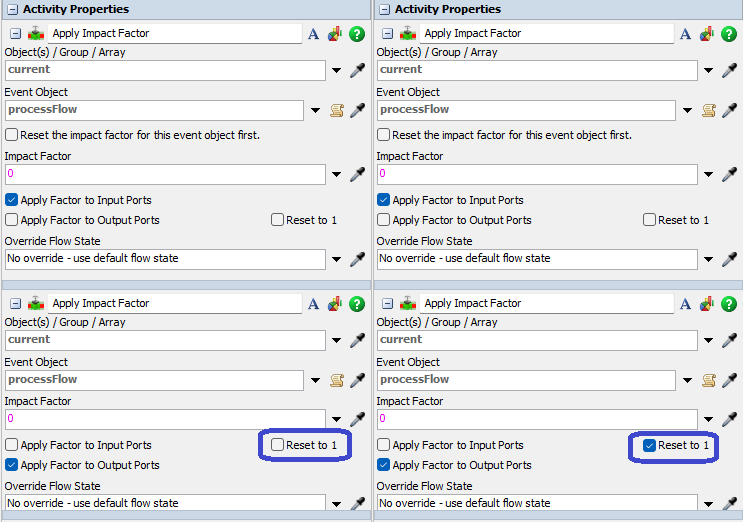Screen dimensions: 743x522
Task: Enable the highlighted, unchecked 'Reset to 1' checkbox
Action: pos(278,445)
